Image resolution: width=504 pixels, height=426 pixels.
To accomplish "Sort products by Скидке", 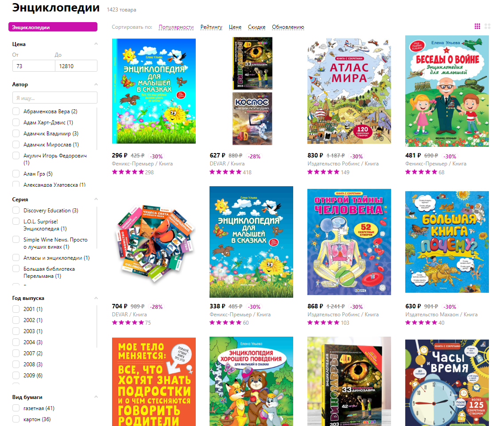I will pyautogui.click(x=256, y=27).
